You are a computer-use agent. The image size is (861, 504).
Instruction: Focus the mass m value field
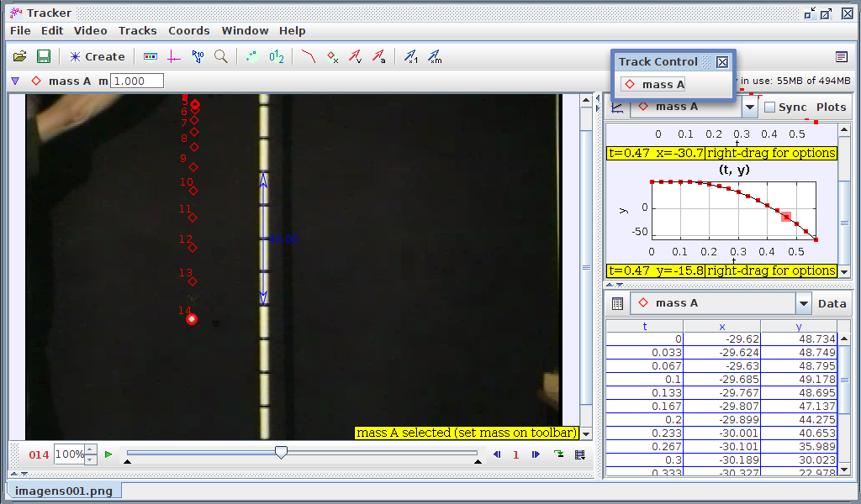click(137, 81)
